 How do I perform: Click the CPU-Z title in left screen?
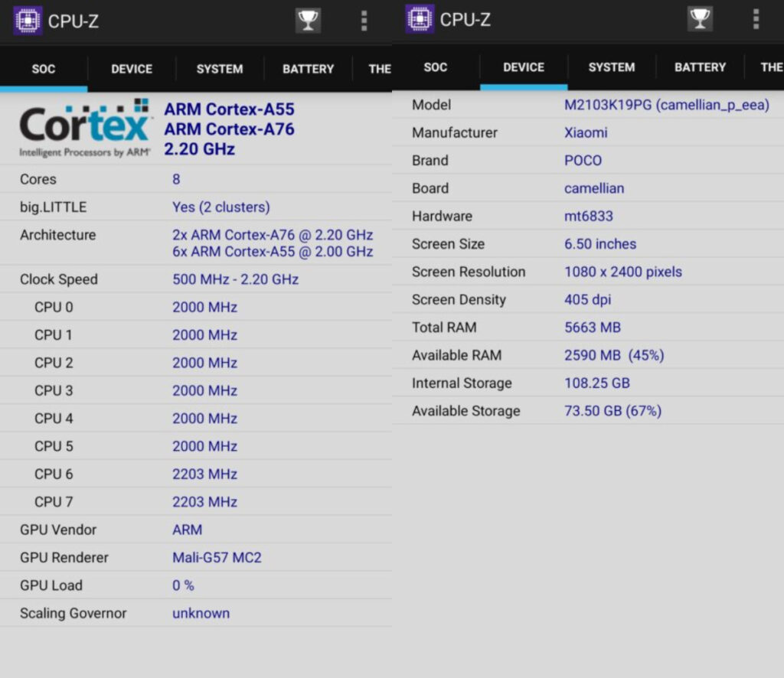[x=73, y=21]
